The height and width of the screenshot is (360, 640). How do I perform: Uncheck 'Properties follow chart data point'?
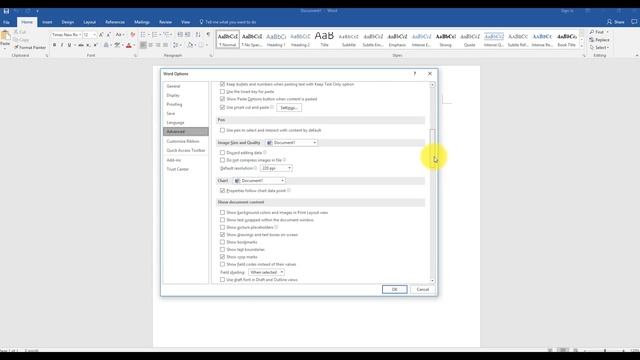222,191
